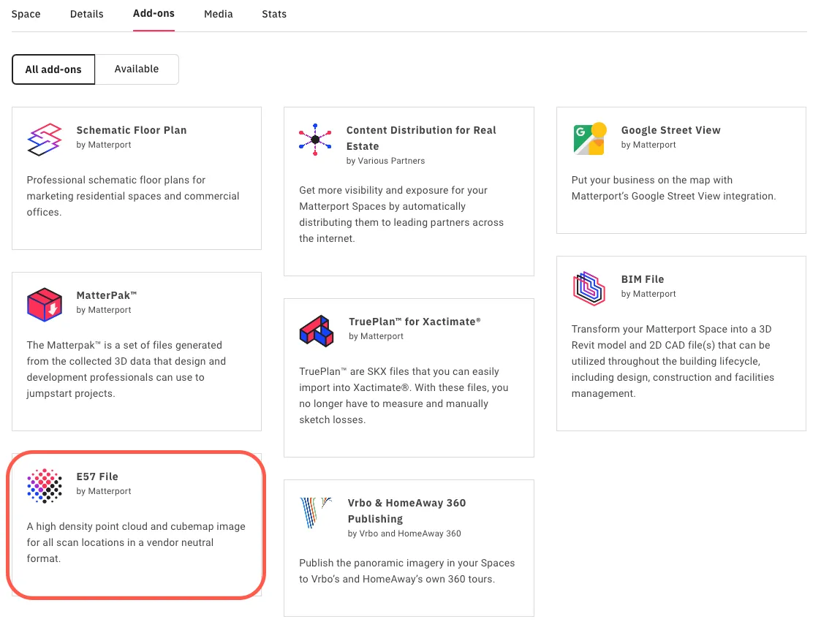Click the Content Distribution description paragraph
Viewport: 840px width, 630px height.
pyautogui.click(x=401, y=214)
